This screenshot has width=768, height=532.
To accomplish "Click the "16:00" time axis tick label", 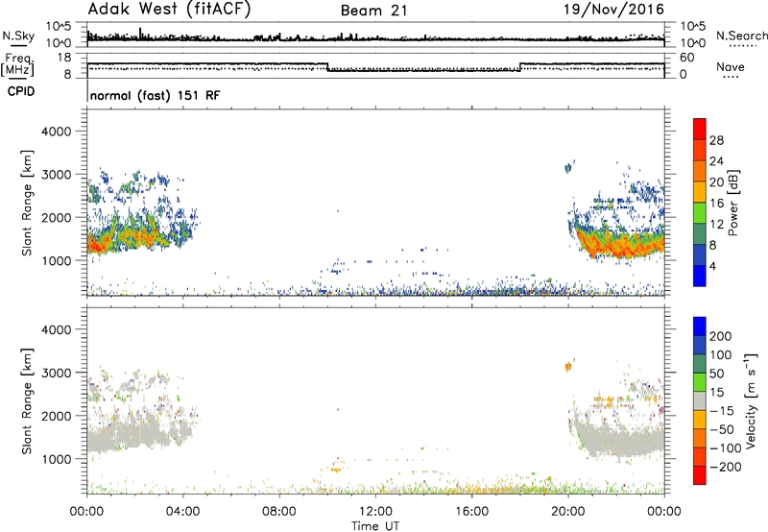I will (x=471, y=512).
